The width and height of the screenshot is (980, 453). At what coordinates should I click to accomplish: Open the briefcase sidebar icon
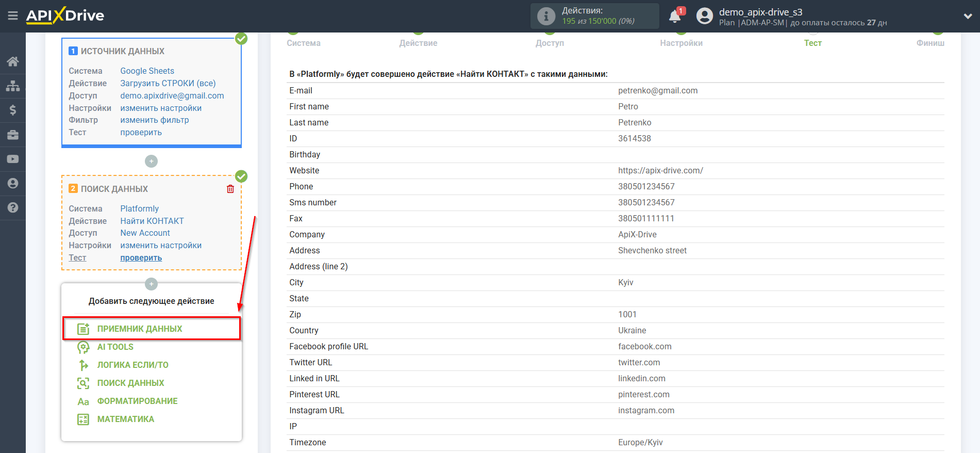pos(13,135)
